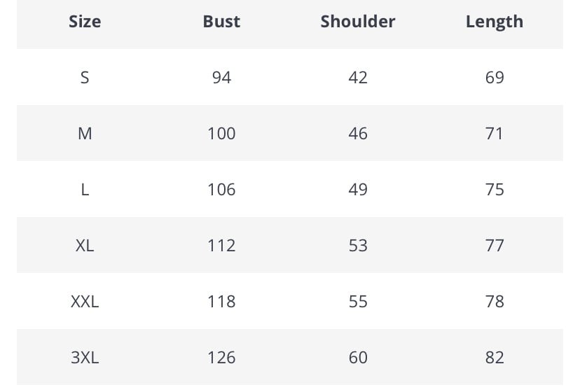Click the Size column header
This screenshot has height=392, width=580.
(x=85, y=22)
